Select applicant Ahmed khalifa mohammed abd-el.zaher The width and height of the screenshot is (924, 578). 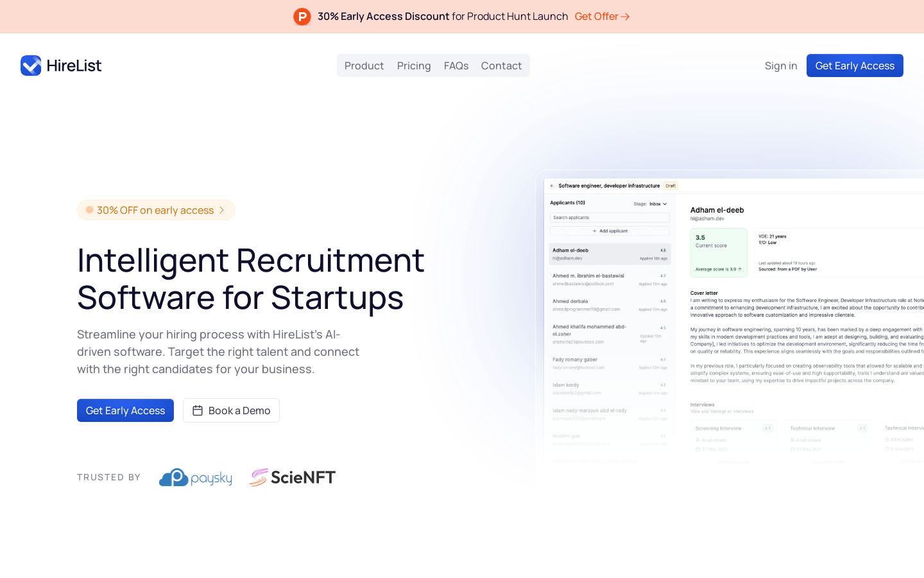point(610,334)
